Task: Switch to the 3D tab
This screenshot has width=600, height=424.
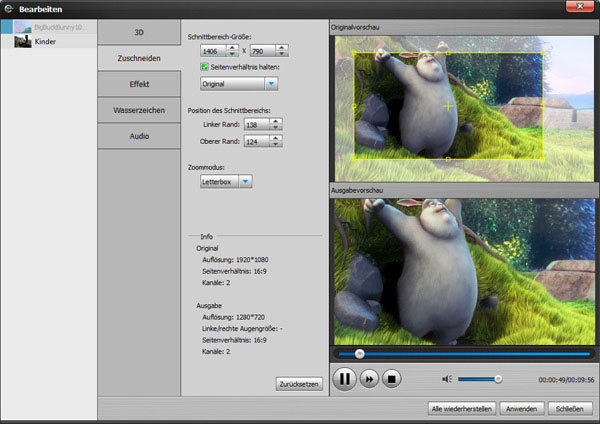Action: click(x=139, y=33)
